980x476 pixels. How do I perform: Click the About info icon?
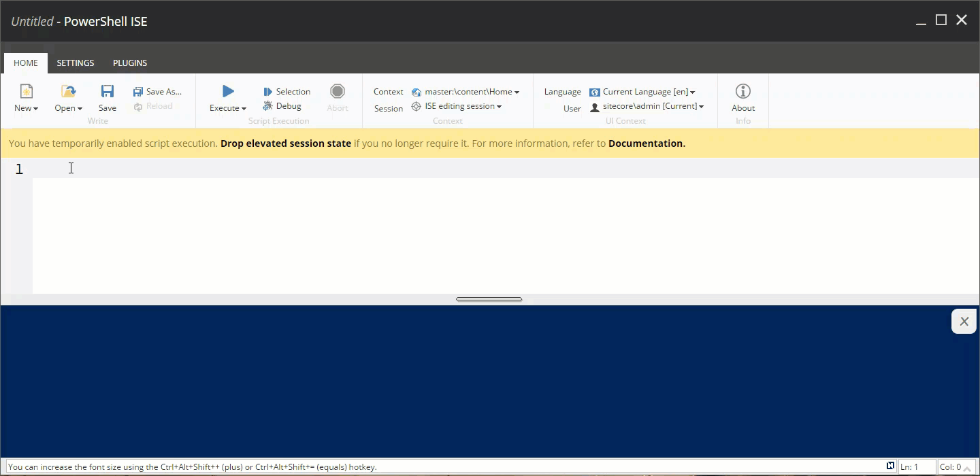click(743, 91)
